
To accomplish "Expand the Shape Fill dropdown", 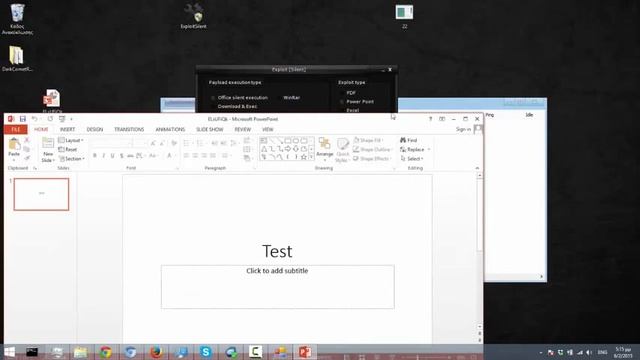I will pos(368,140).
